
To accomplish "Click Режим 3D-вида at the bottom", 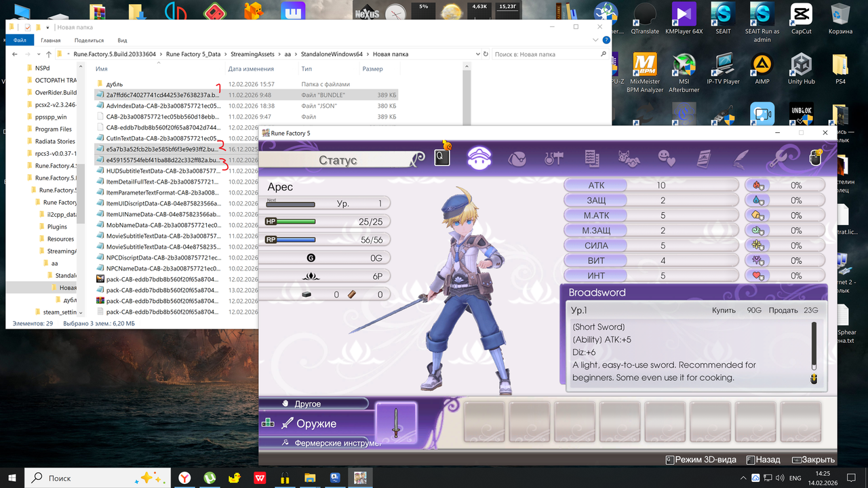I will point(701,460).
